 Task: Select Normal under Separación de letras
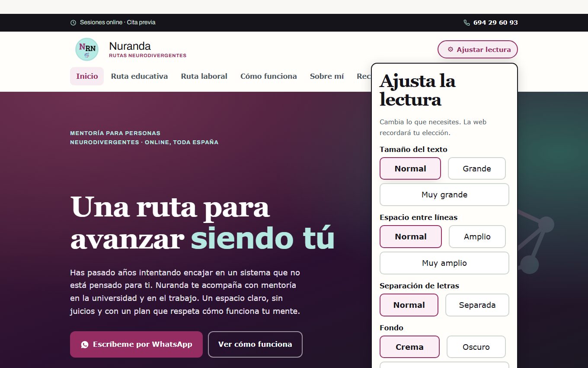(409, 305)
